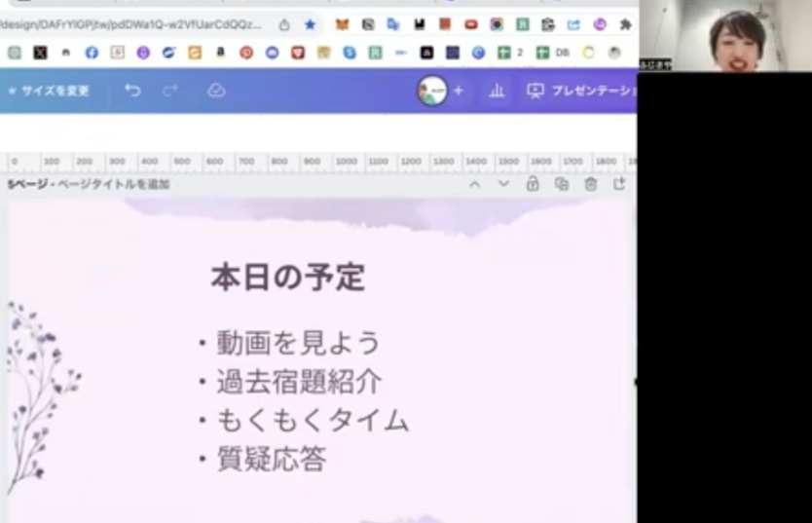Move page down with the down chevron
This screenshot has height=523, width=812.
(x=503, y=184)
